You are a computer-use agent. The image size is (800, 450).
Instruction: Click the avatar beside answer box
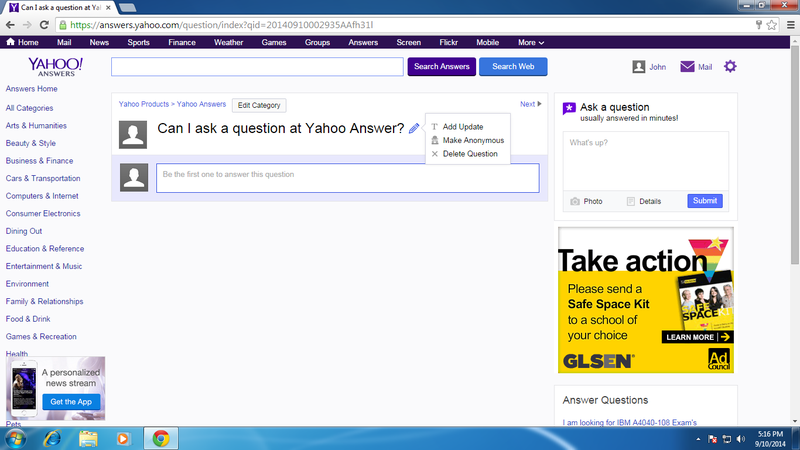134,178
